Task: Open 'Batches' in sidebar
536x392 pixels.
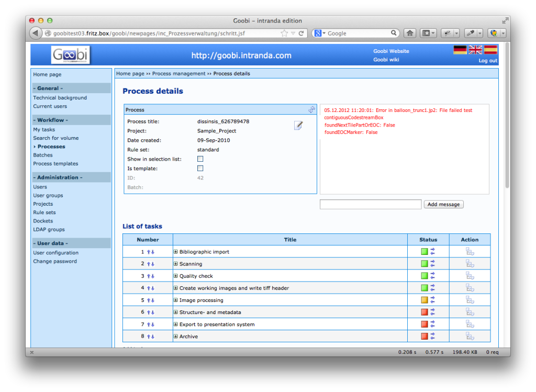Action: point(43,155)
